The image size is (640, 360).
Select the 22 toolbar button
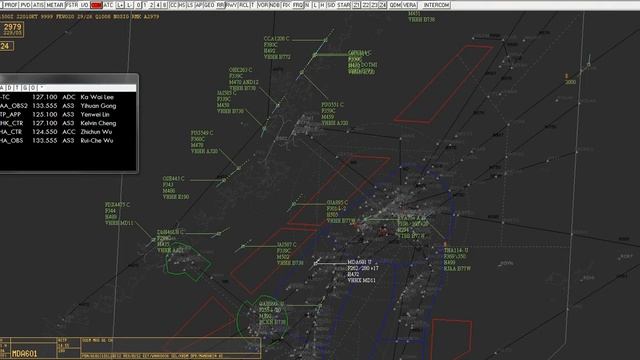(x=366, y=5)
